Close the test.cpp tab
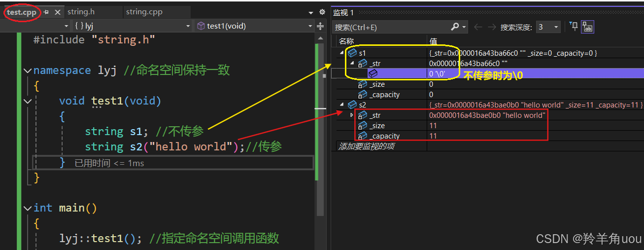Viewport: 644px width, 250px height. click(58, 12)
